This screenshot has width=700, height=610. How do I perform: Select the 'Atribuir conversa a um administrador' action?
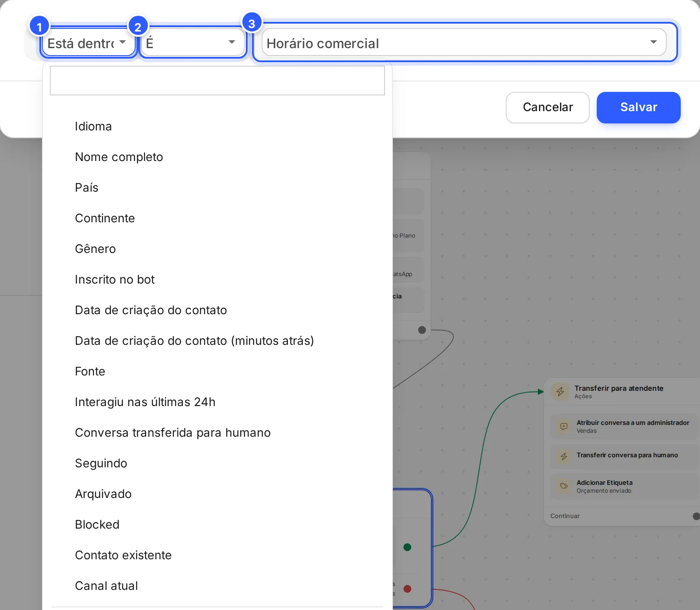click(x=624, y=427)
